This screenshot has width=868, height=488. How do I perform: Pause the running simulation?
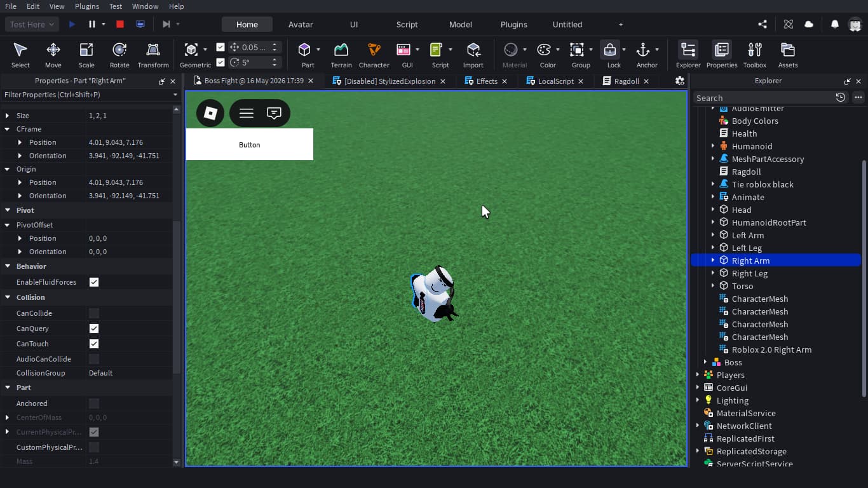[x=92, y=24]
